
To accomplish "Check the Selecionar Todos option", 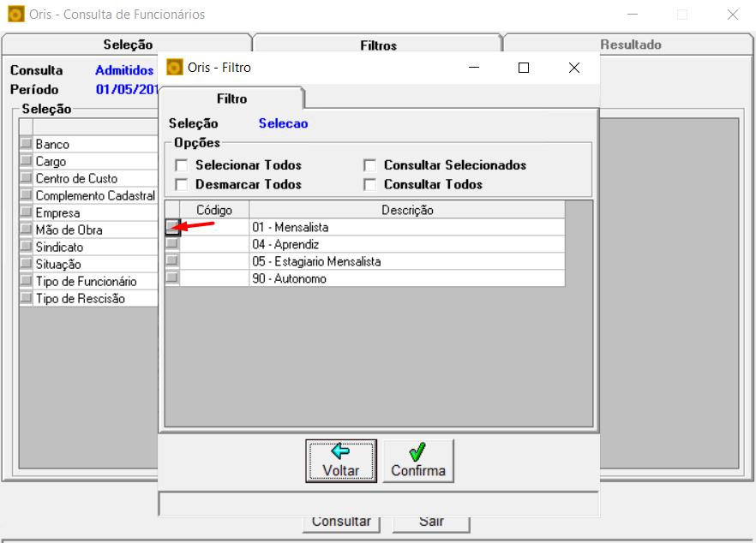I will click(182, 165).
